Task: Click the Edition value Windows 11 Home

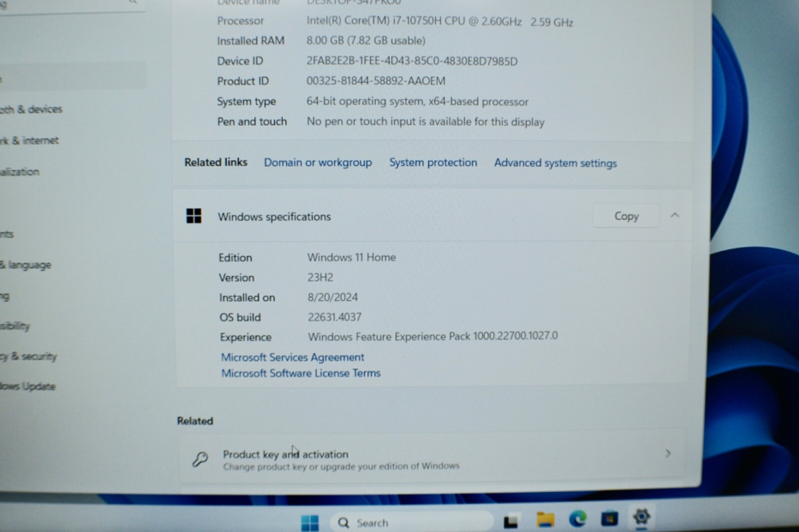Action: [x=352, y=258]
